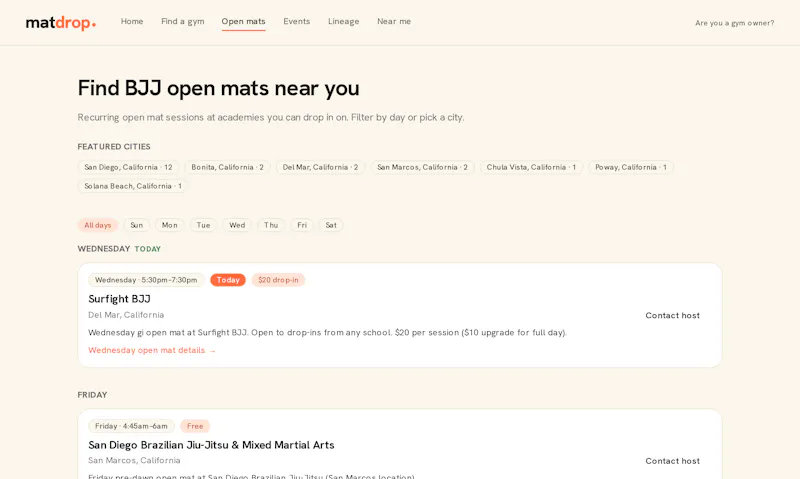Filter open mats by Fri
This screenshot has width=800, height=479.
[302, 225]
